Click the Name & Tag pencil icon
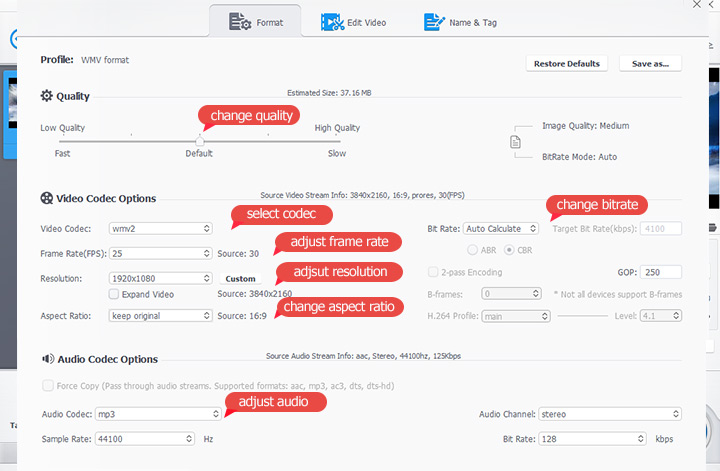Image resolution: width=720 pixels, height=471 pixels. [x=433, y=22]
